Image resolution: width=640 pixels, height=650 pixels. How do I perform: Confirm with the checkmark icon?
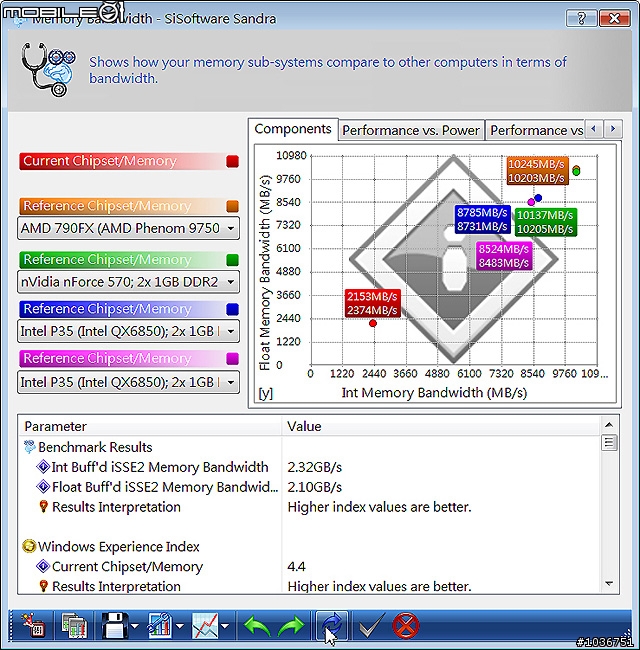point(371,626)
